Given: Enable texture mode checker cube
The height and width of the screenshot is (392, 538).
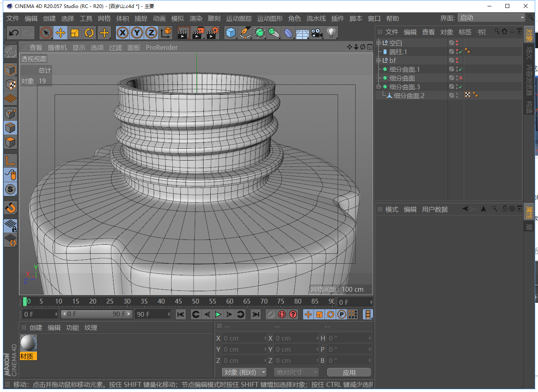Looking at the screenshot, I should point(10,84).
